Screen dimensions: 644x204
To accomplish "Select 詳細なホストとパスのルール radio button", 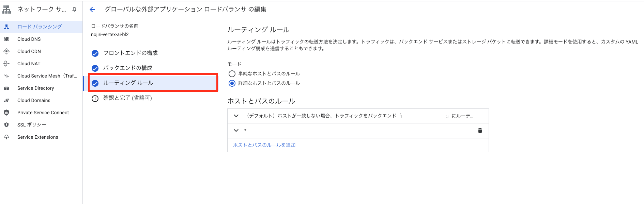I will pos(232,83).
